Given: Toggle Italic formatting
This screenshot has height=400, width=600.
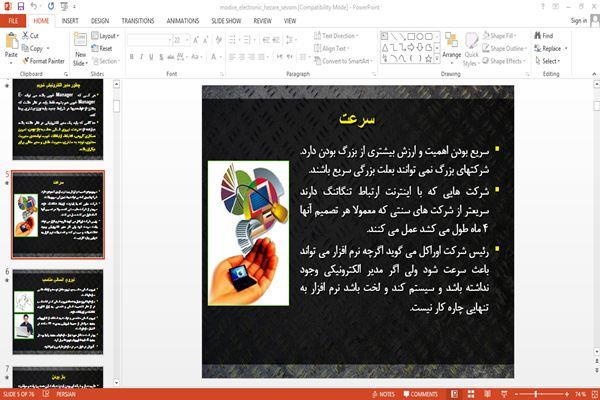Looking at the screenshot, I should pos(142,57).
